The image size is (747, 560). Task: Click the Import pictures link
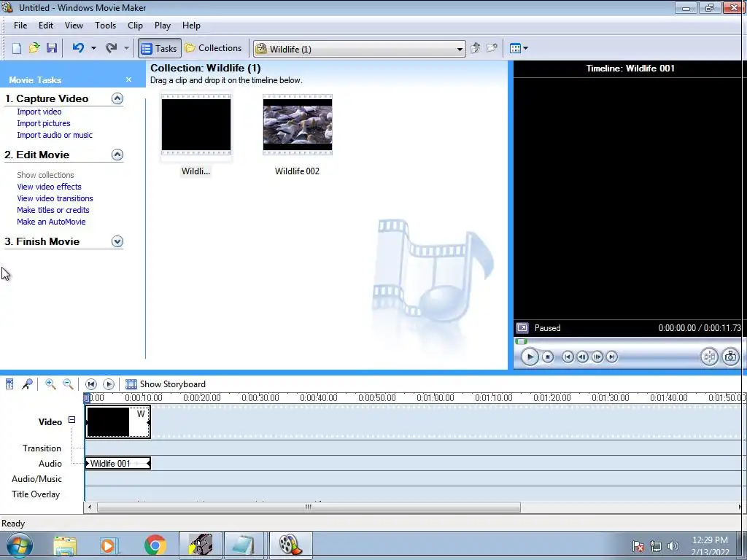click(44, 123)
